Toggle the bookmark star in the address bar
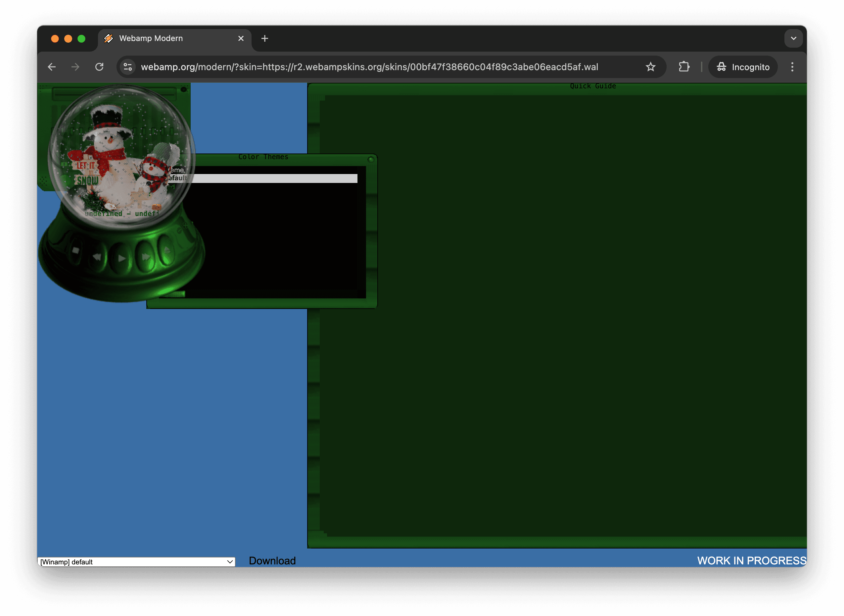 click(x=650, y=67)
